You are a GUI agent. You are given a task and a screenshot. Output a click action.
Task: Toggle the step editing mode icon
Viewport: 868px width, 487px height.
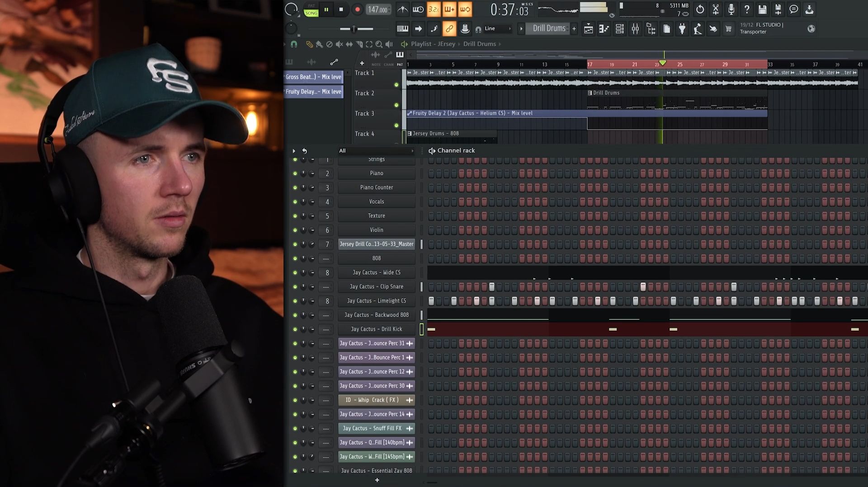pos(434,29)
